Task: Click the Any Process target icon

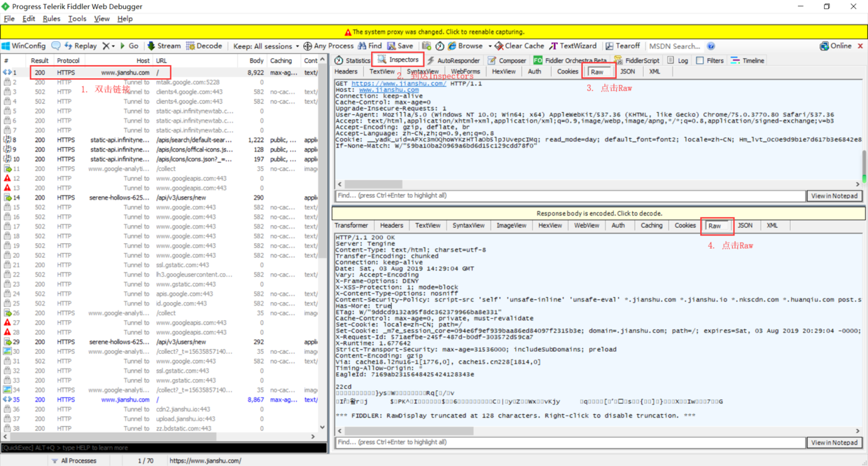Action: [x=307, y=46]
